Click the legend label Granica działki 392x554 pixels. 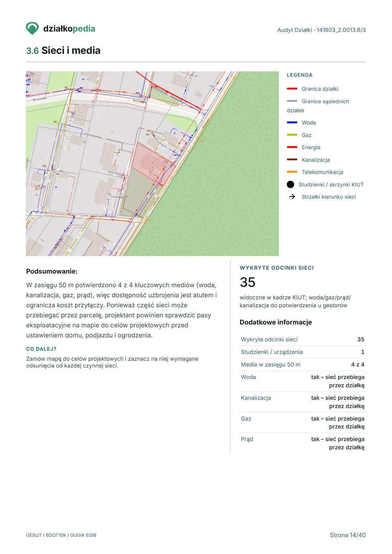(x=320, y=89)
